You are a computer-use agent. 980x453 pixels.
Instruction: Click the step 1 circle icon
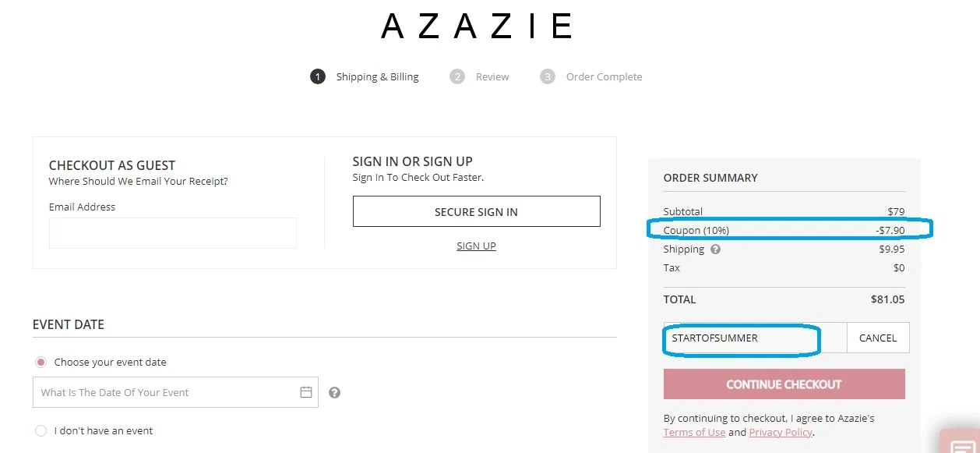317,76
